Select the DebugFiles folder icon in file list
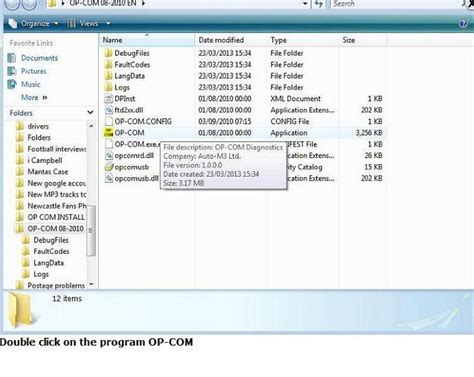The image size is (474, 377). point(108,53)
